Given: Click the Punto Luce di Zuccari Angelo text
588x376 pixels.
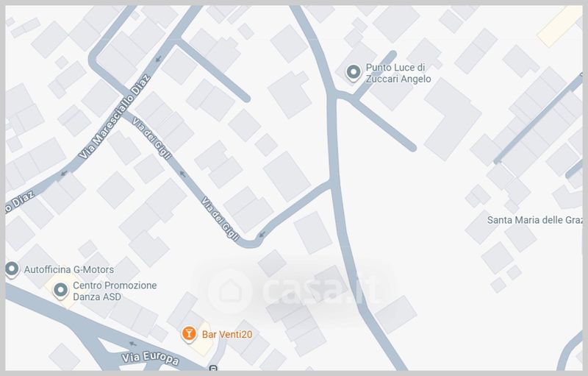Looking at the screenshot, I should click(x=398, y=73).
